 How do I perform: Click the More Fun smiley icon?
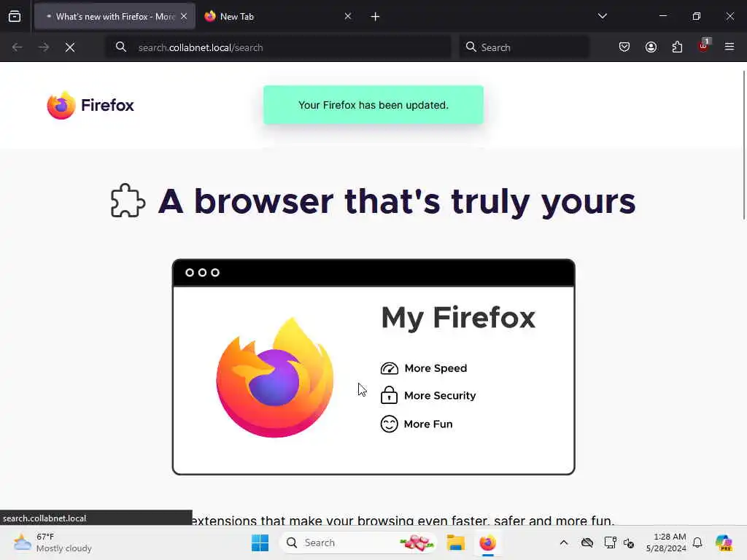[389, 424]
